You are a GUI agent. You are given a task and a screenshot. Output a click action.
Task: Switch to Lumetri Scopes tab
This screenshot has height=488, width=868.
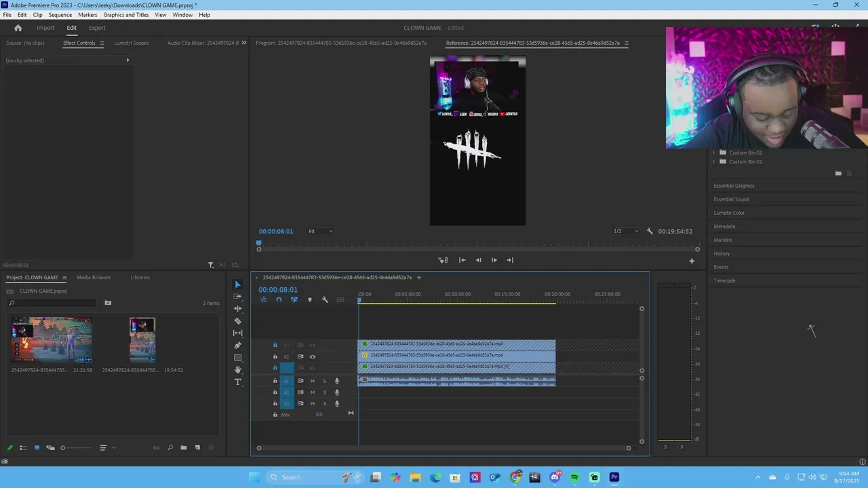point(132,43)
